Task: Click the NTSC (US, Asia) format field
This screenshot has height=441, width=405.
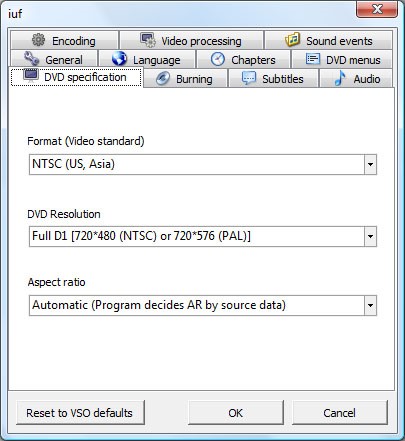Action: (x=203, y=164)
